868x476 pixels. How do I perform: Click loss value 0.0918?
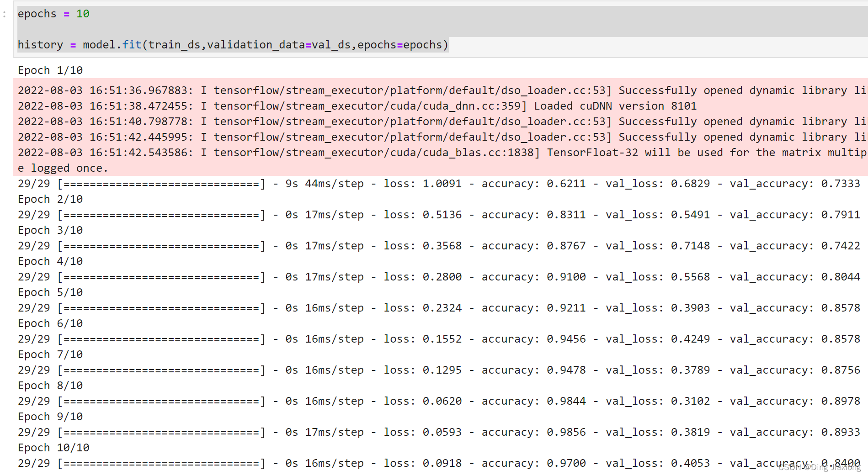point(442,463)
